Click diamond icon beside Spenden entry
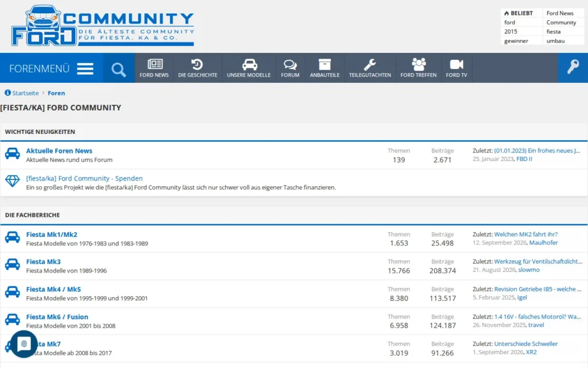Viewport: 588px width, 368px height. point(13,181)
